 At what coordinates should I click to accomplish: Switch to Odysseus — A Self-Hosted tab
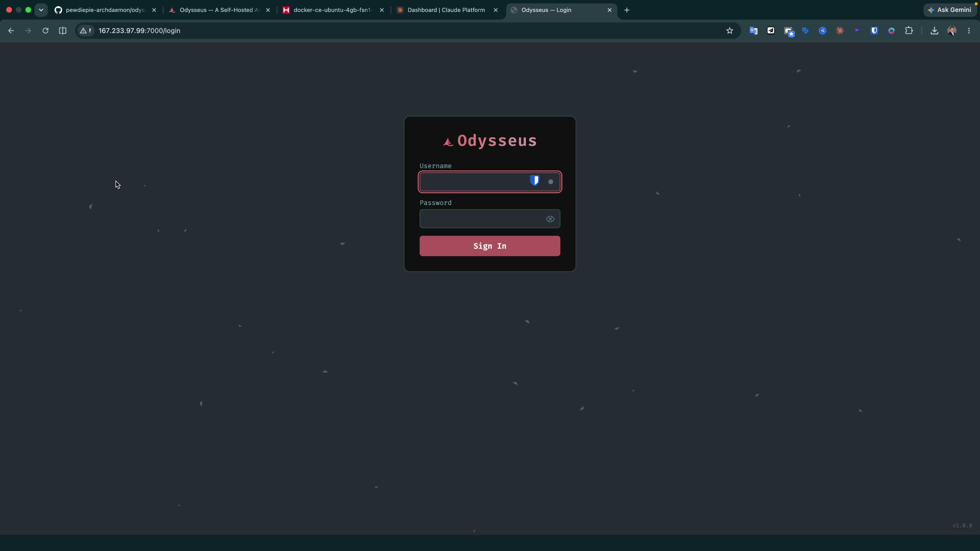[219, 10]
